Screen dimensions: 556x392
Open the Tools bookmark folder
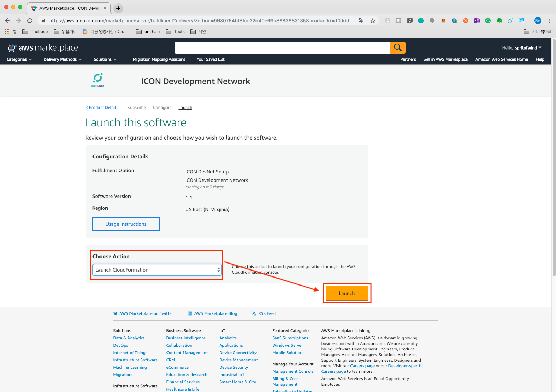tap(175, 31)
